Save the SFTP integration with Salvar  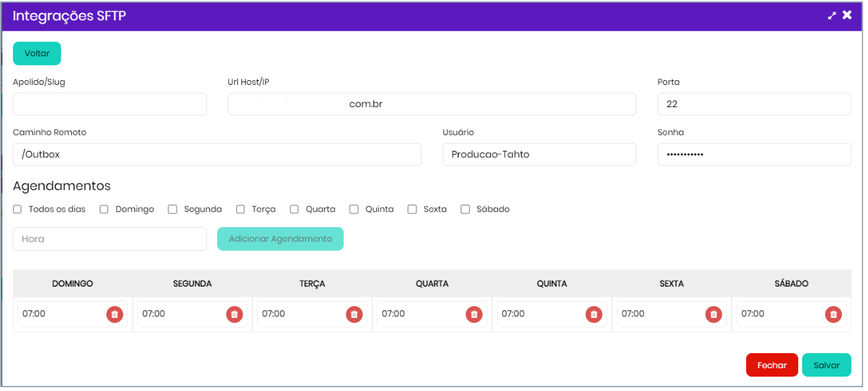click(826, 365)
